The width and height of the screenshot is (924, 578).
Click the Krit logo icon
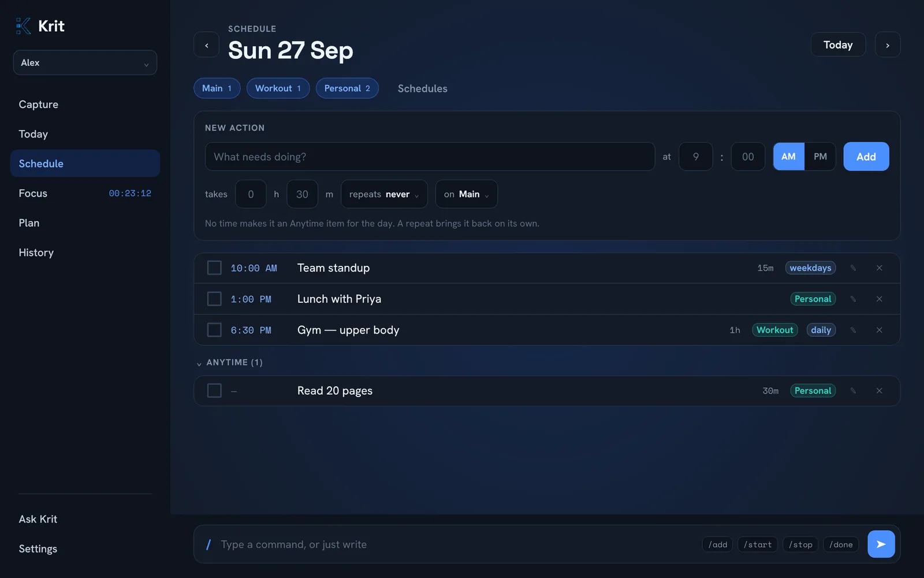coord(24,26)
